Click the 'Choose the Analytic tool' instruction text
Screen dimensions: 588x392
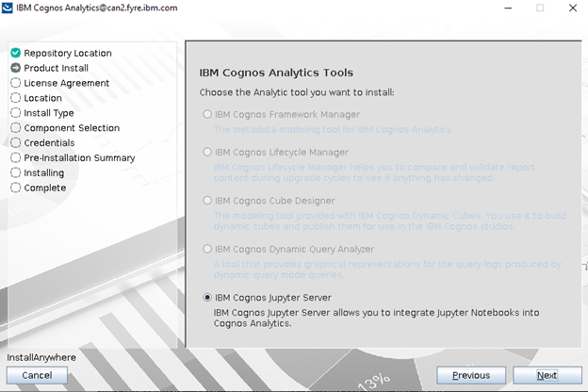297,92
